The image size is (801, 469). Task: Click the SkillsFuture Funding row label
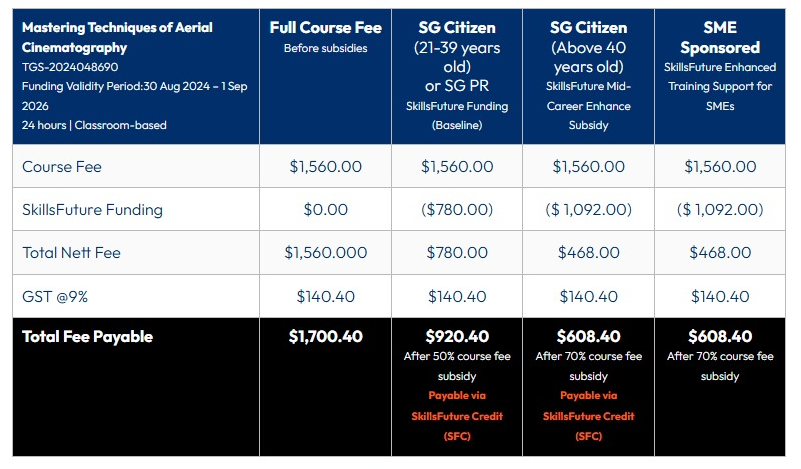click(x=92, y=210)
